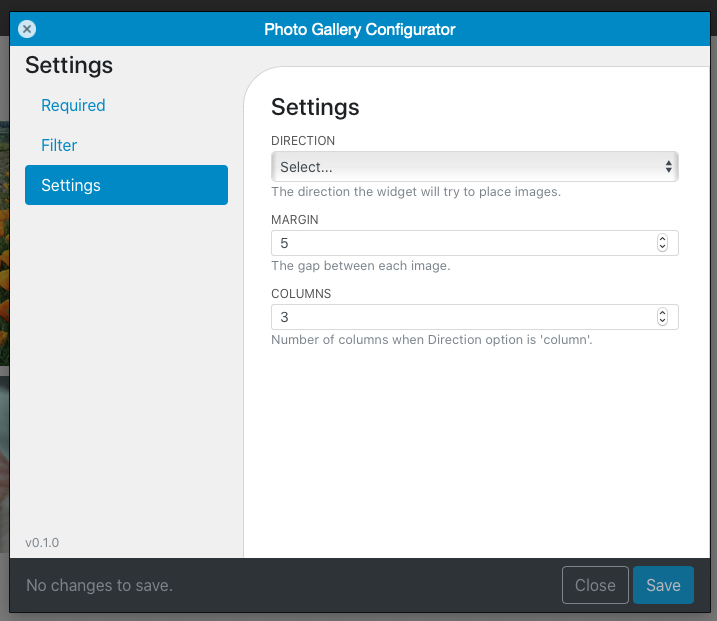Focus the Margin number field

coord(475,243)
